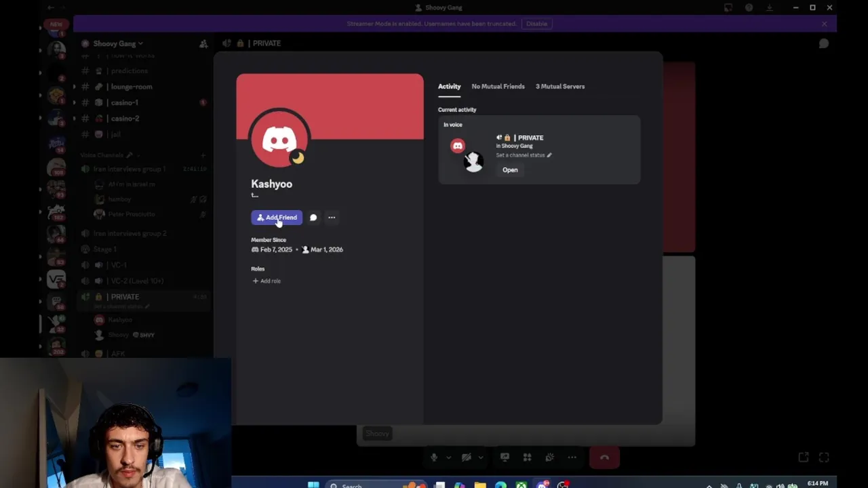Expand threads arrow beside lounge-room

pos(75,87)
